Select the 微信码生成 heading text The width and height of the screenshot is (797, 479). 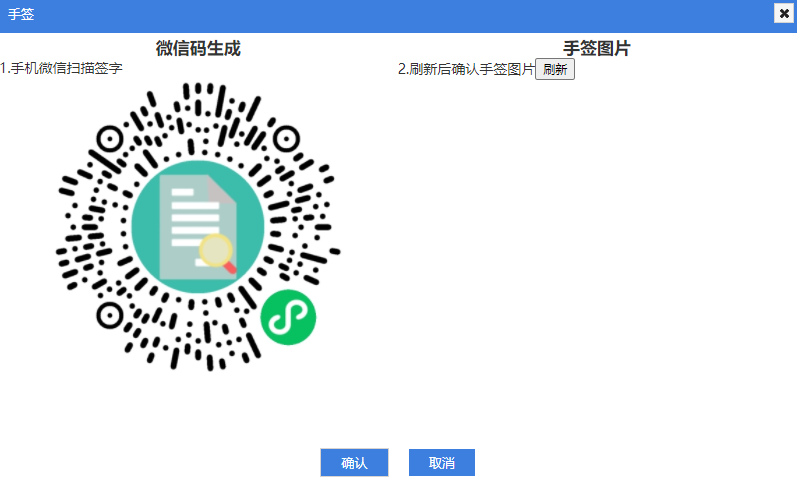[x=198, y=48]
